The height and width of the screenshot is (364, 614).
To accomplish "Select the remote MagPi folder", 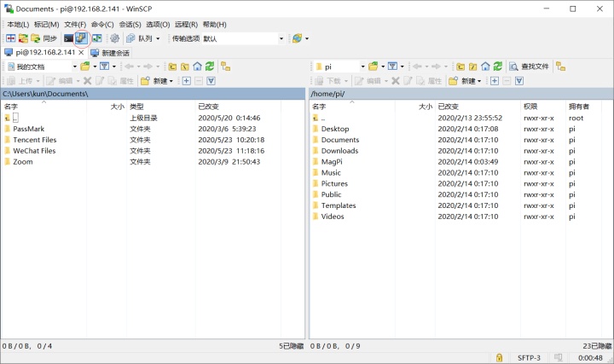I will pyautogui.click(x=331, y=162).
